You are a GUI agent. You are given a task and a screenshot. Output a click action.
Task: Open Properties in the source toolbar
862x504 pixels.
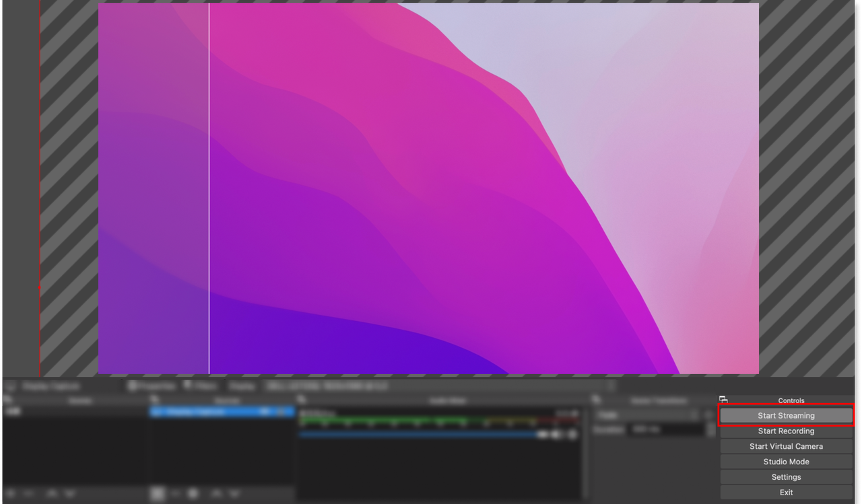coord(152,386)
